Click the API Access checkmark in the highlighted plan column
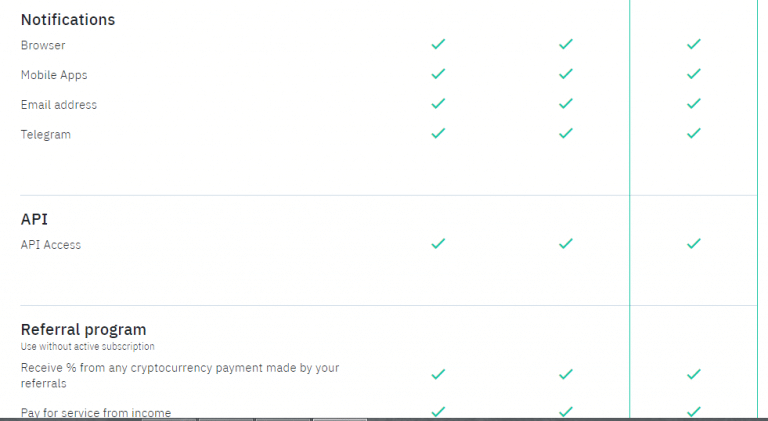 (x=694, y=243)
